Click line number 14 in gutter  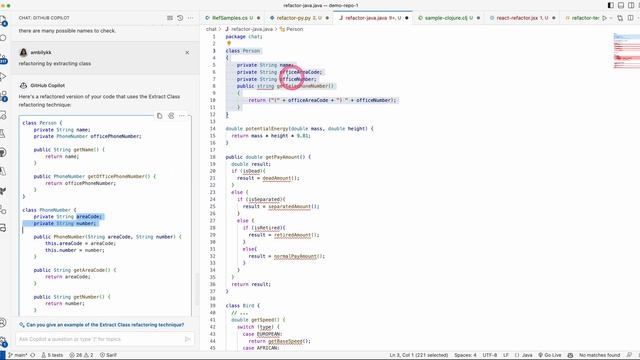(x=213, y=129)
